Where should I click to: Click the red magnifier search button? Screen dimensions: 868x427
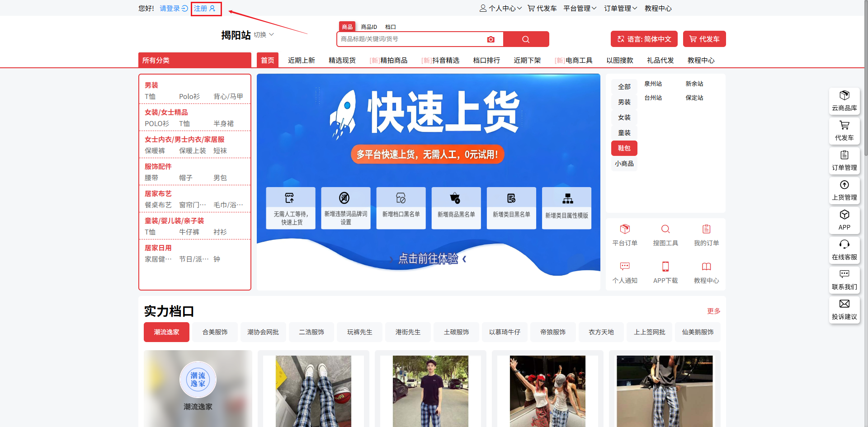526,39
